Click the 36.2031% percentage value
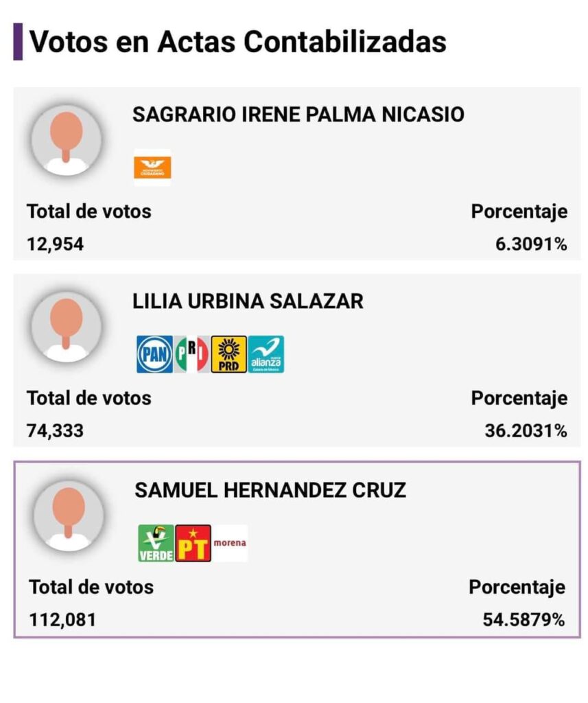 [x=526, y=431]
